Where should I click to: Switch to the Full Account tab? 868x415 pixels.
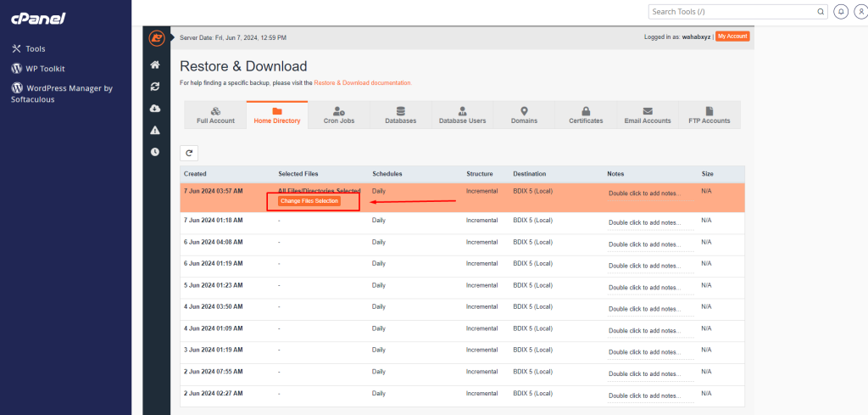pos(215,115)
